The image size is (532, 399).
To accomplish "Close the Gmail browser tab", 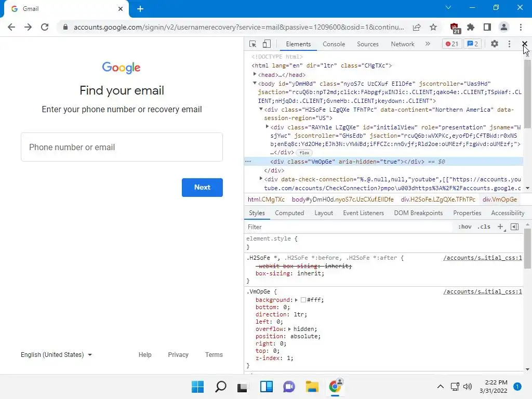I will pyautogui.click(x=120, y=9).
